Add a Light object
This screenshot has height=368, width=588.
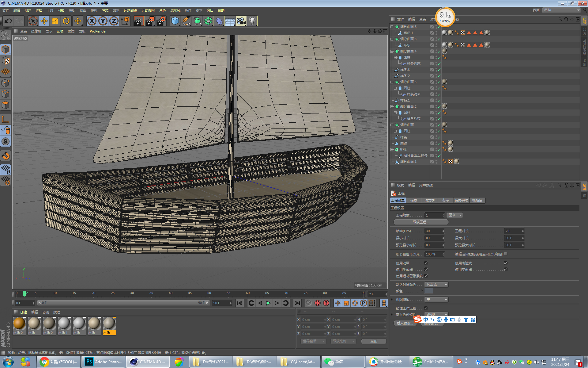tap(252, 21)
